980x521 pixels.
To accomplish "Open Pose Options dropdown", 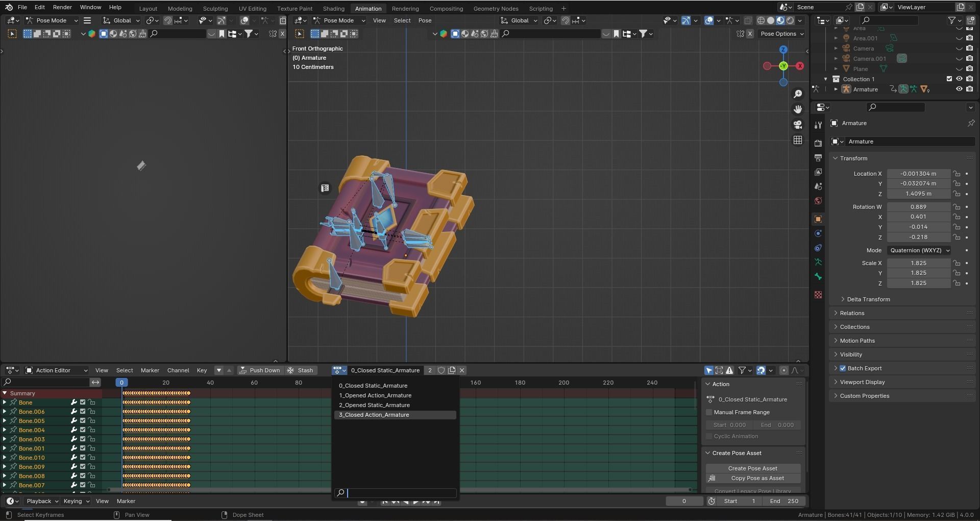I will point(781,34).
